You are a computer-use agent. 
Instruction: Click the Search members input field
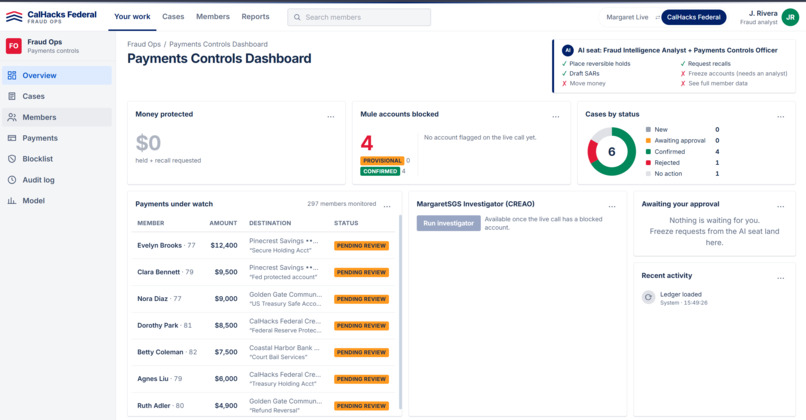click(x=359, y=17)
